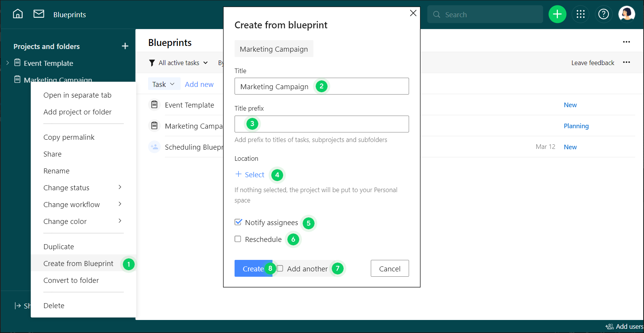
Task: Open the apps grid launcher
Action: click(580, 15)
